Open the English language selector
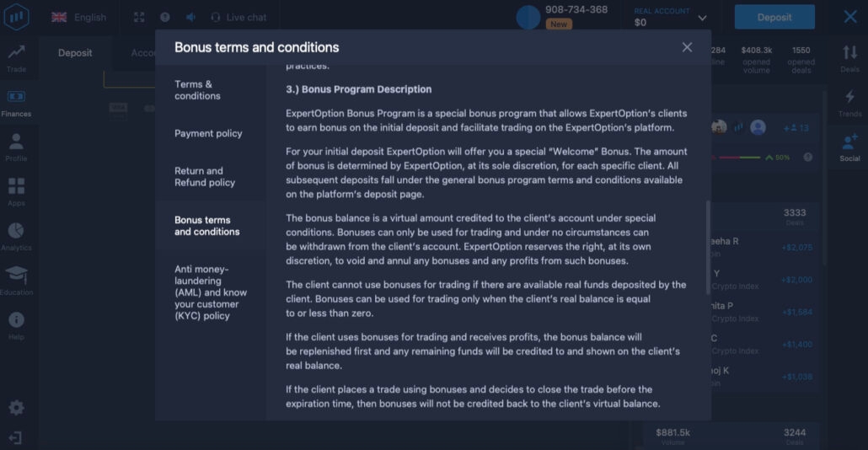 (79, 17)
